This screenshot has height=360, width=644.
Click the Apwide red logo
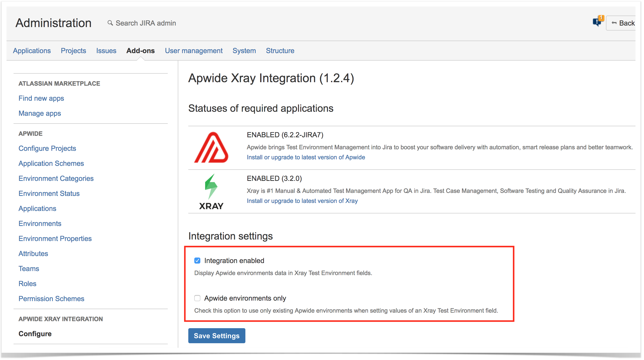coord(211,148)
